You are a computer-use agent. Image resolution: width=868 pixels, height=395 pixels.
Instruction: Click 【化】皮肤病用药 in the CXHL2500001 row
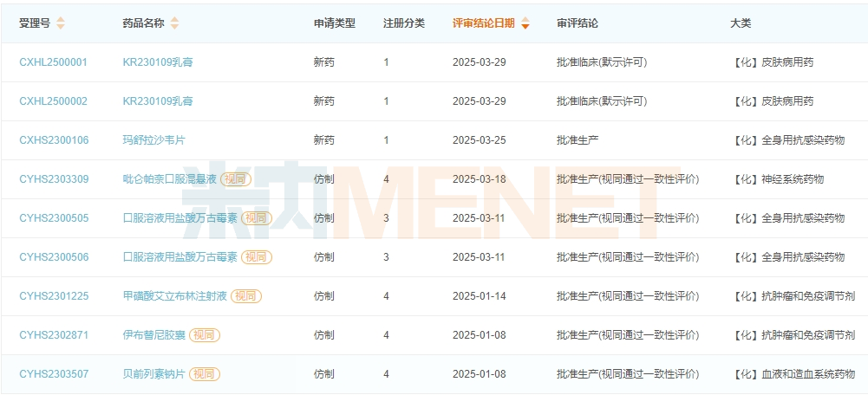[x=772, y=62]
